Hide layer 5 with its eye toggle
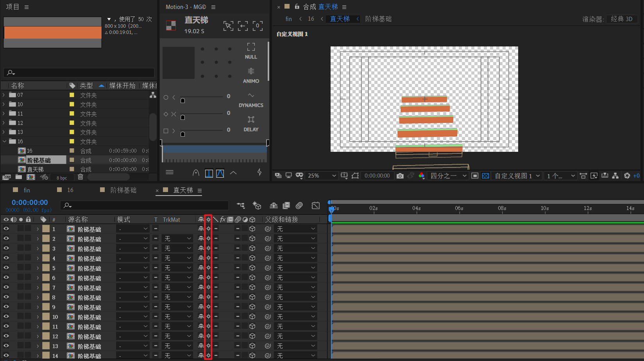The width and height of the screenshot is (644, 361). pos(6,268)
